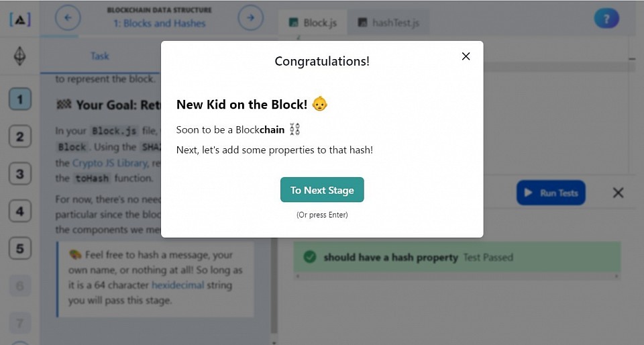Viewport: 644px width, 345px height.
Task: Open the hashTest.js file tab
Action: [388, 23]
